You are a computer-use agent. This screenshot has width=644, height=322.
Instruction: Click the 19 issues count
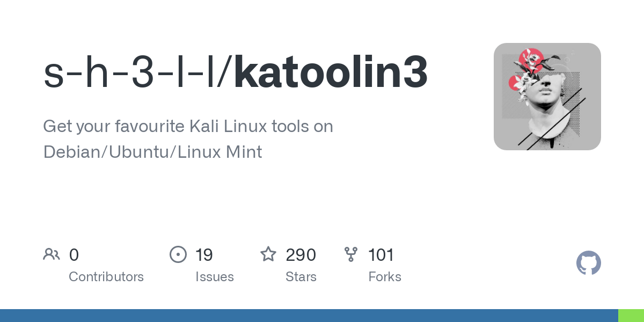[204, 255]
